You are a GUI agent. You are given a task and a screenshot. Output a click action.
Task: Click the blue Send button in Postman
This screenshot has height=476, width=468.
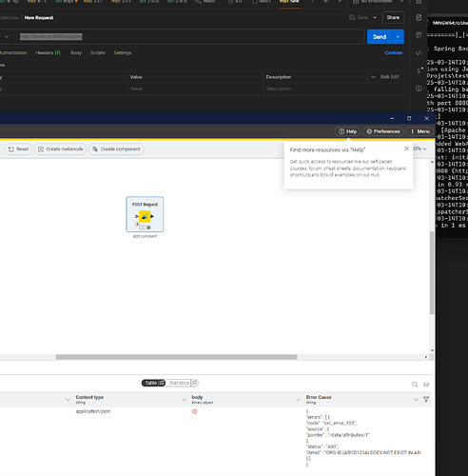click(x=380, y=37)
